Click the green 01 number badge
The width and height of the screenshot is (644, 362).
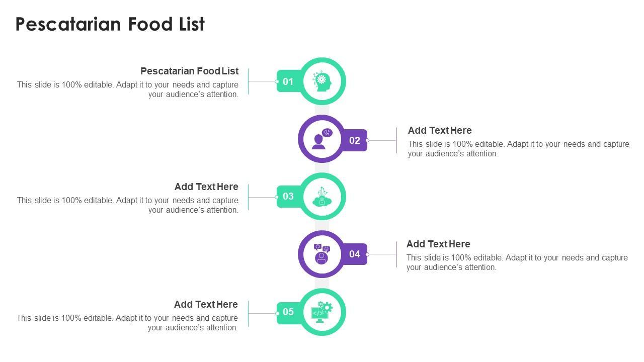(288, 81)
